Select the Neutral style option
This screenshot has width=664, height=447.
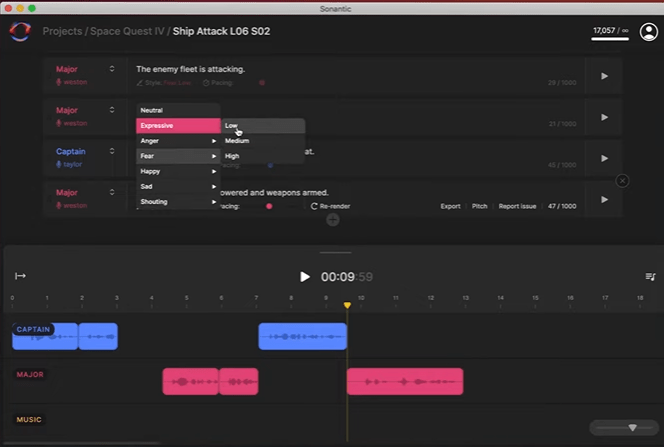click(178, 110)
